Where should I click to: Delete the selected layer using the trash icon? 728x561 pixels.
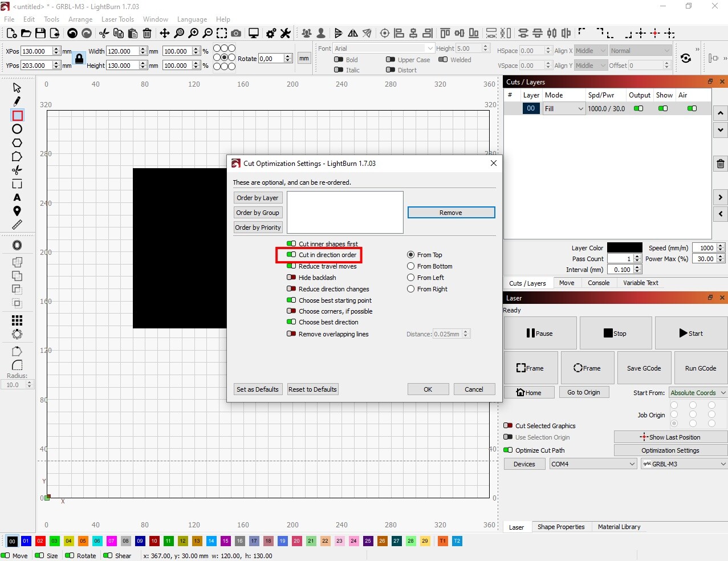click(x=720, y=164)
